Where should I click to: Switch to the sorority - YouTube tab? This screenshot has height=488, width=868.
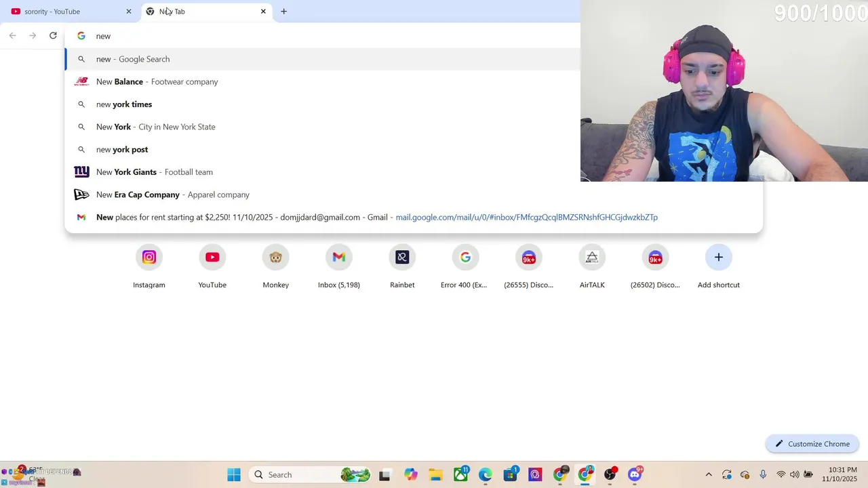tap(71, 12)
